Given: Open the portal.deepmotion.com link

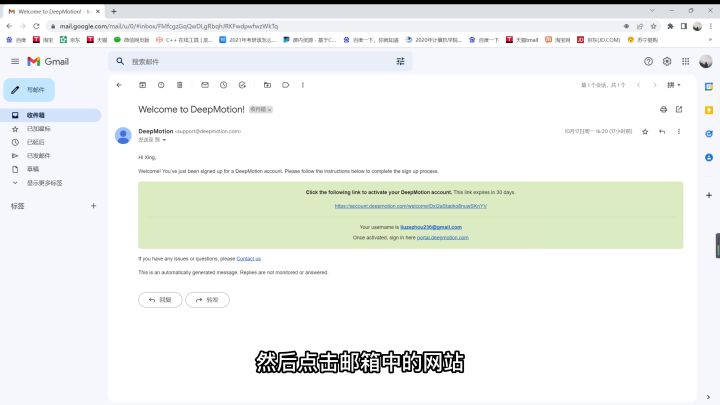Looking at the screenshot, I should (x=443, y=238).
